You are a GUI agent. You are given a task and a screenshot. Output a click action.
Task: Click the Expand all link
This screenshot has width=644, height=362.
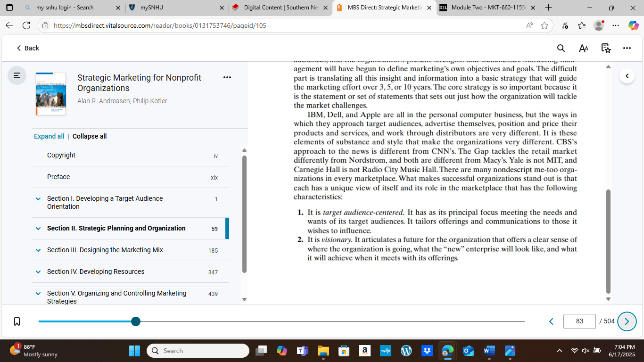49,136
